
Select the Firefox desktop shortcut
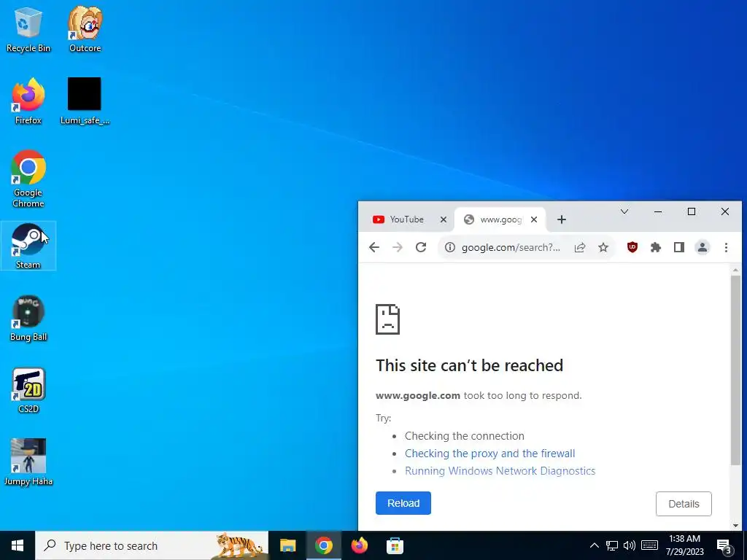28,102
